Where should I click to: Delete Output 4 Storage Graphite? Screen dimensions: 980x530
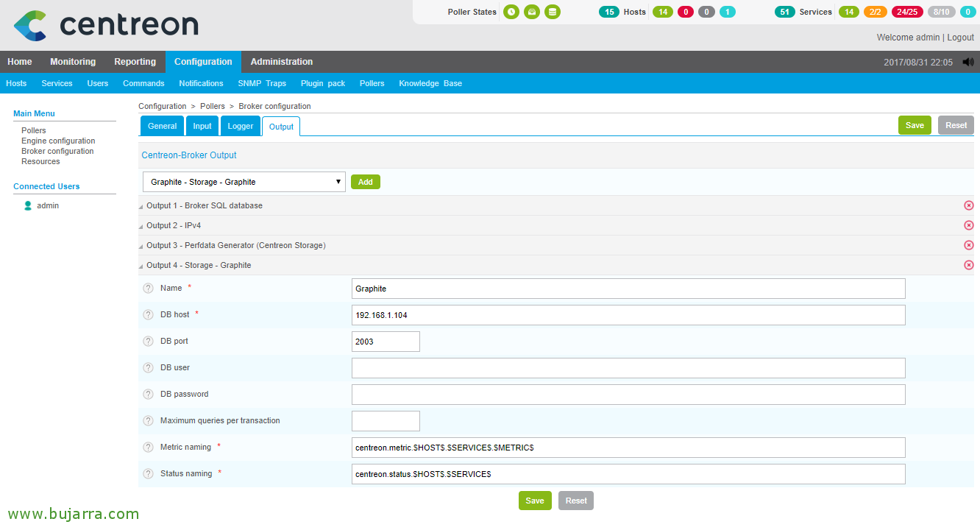[x=968, y=265]
